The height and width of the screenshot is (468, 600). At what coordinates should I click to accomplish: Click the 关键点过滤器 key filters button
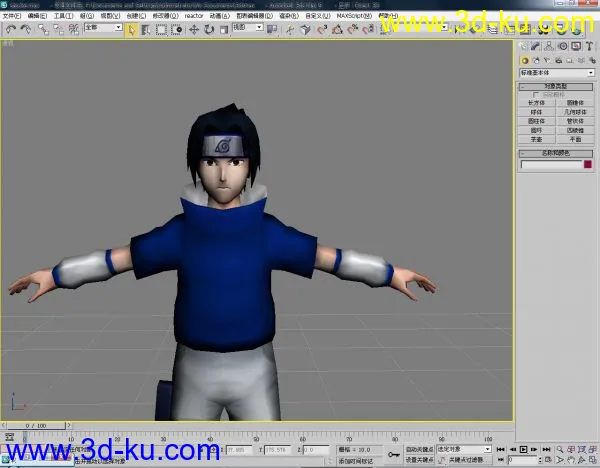tap(467, 460)
